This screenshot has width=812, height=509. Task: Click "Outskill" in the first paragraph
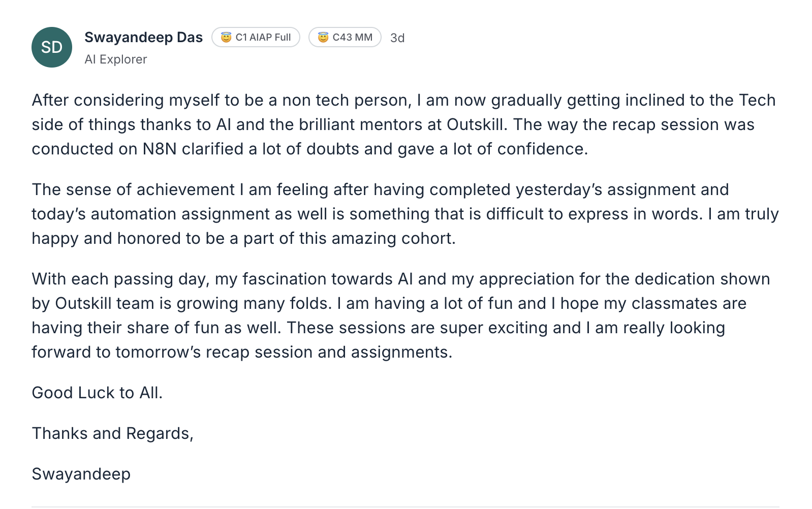[475, 124]
